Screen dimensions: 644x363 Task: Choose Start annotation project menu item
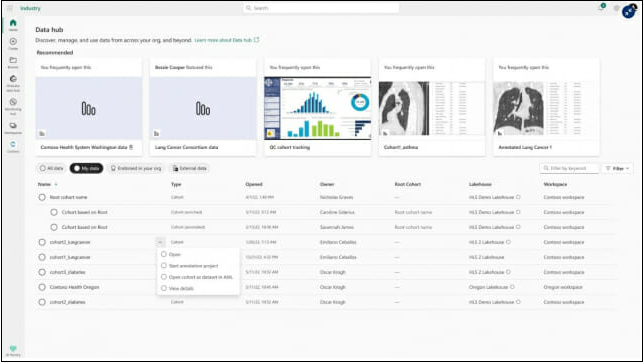click(198, 266)
